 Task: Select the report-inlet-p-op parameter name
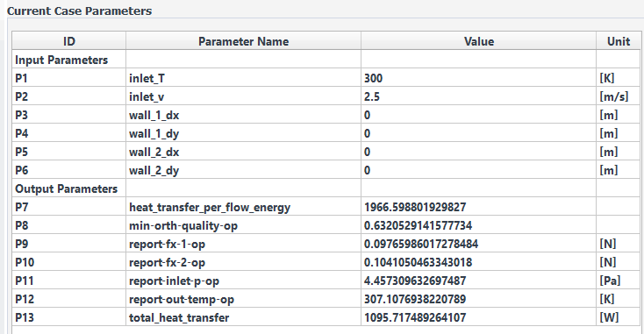pyautogui.click(x=243, y=281)
